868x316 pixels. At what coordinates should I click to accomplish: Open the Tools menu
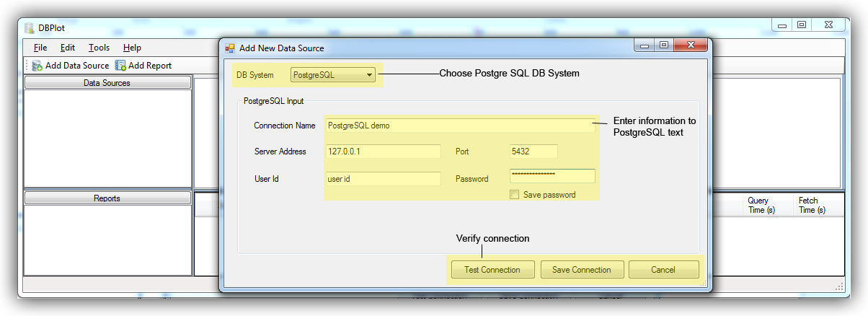point(99,48)
